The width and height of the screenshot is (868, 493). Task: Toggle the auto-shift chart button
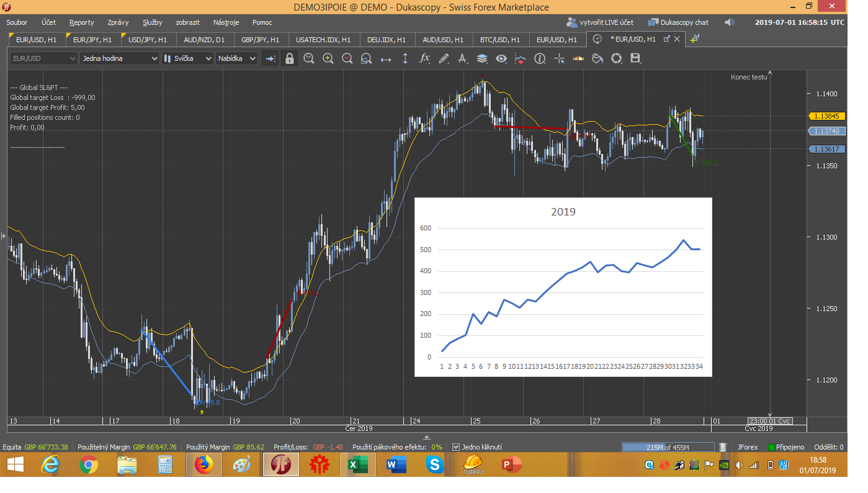coord(270,58)
